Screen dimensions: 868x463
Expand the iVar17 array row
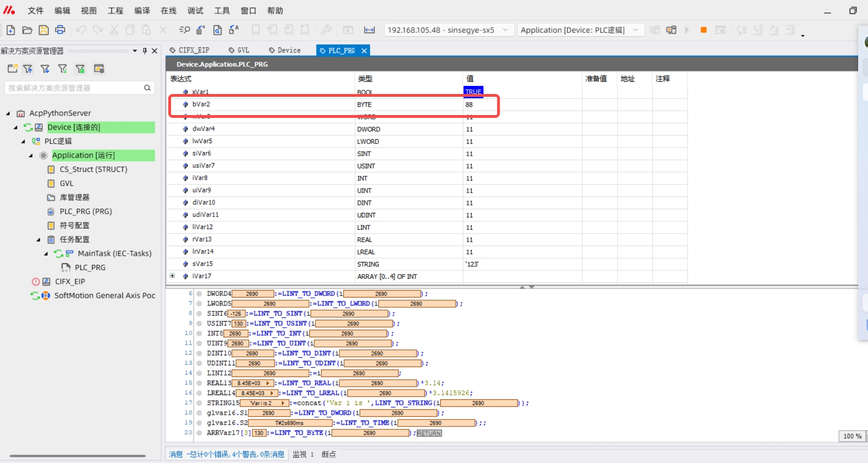[x=172, y=276]
